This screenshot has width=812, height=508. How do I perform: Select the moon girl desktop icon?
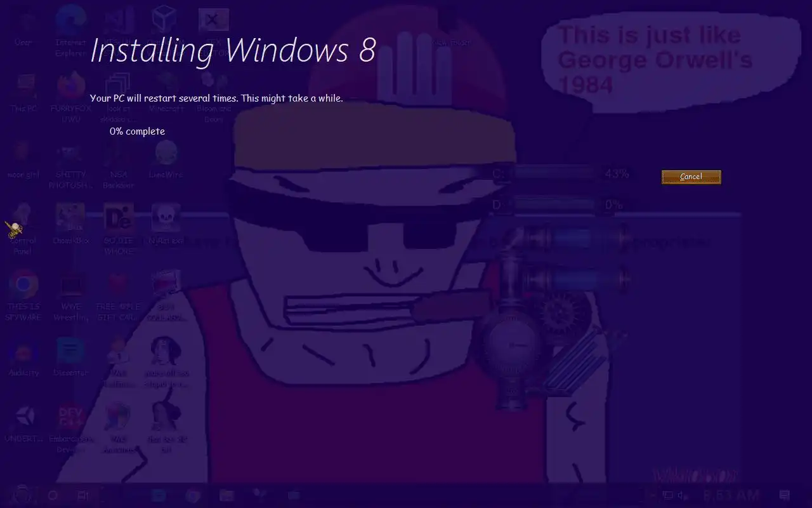pyautogui.click(x=23, y=160)
